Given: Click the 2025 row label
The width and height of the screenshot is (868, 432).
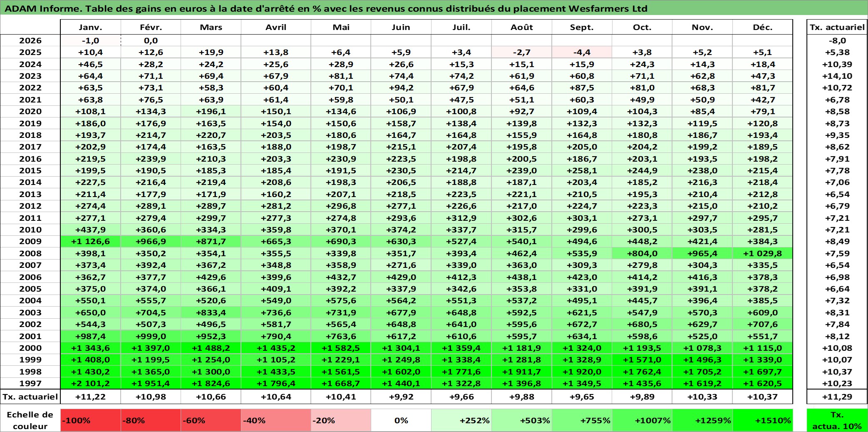Looking at the screenshot, I should point(30,52).
